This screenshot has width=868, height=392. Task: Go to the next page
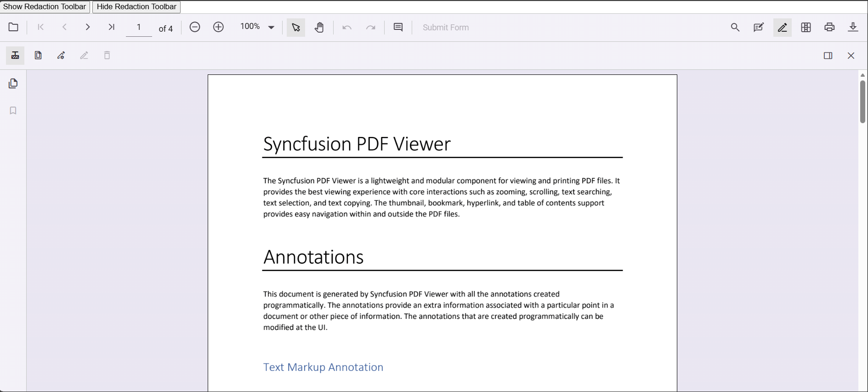coord(88,27)
